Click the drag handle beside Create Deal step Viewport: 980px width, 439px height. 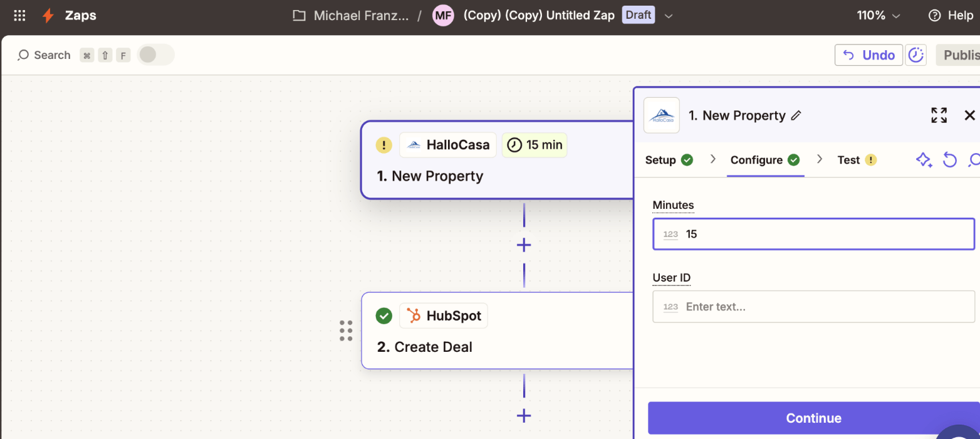[346, 331]
